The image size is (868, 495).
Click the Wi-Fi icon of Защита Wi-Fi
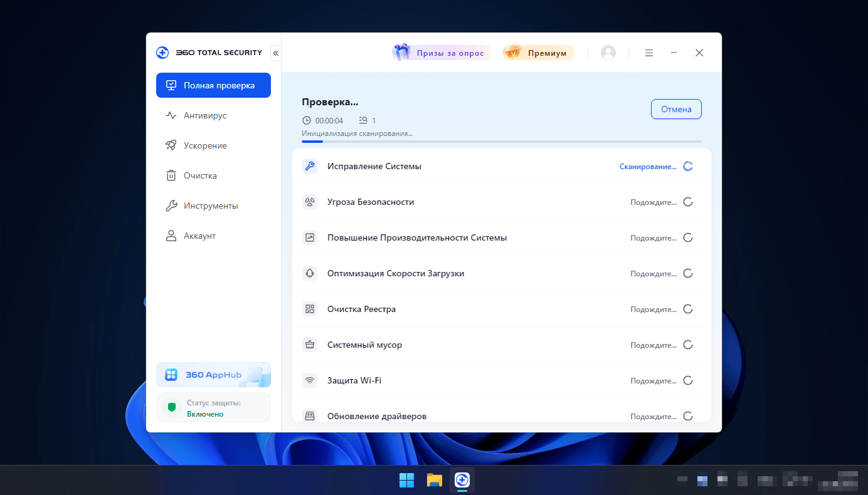(x=310, y=380)
